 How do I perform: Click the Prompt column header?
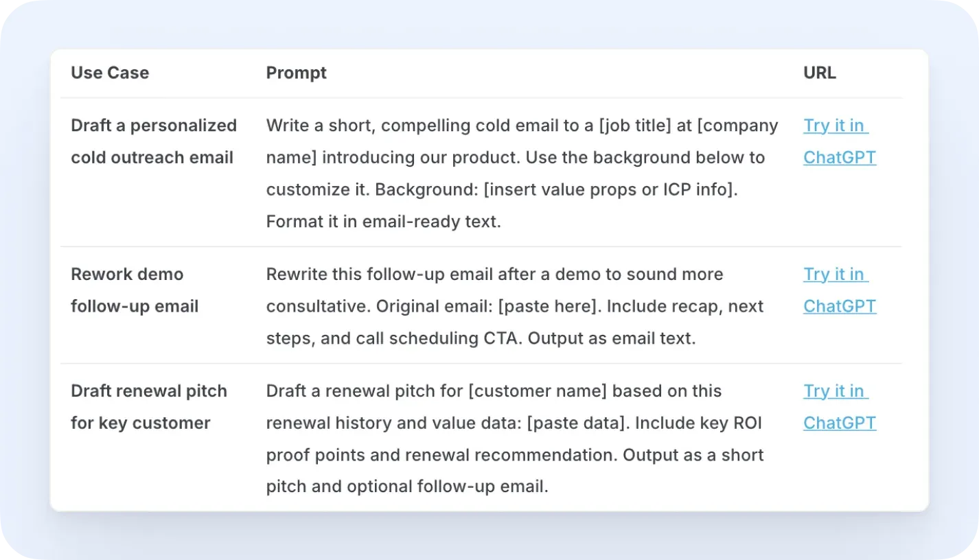click(297, 73)
